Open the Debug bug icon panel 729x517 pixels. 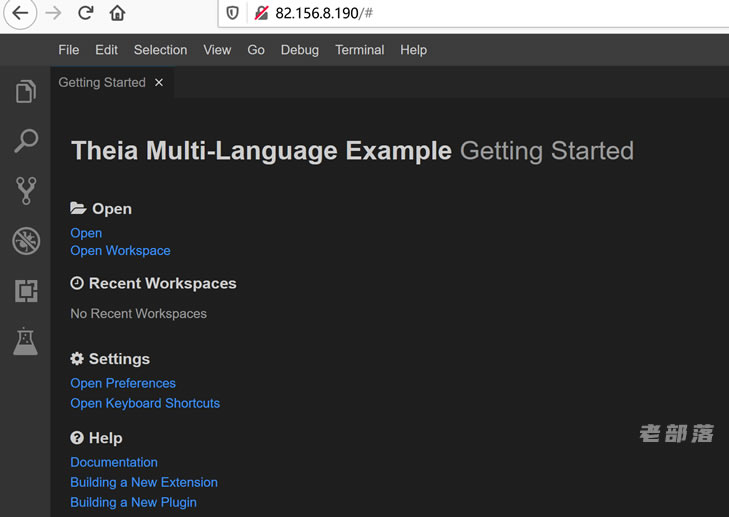pos(26,241)
